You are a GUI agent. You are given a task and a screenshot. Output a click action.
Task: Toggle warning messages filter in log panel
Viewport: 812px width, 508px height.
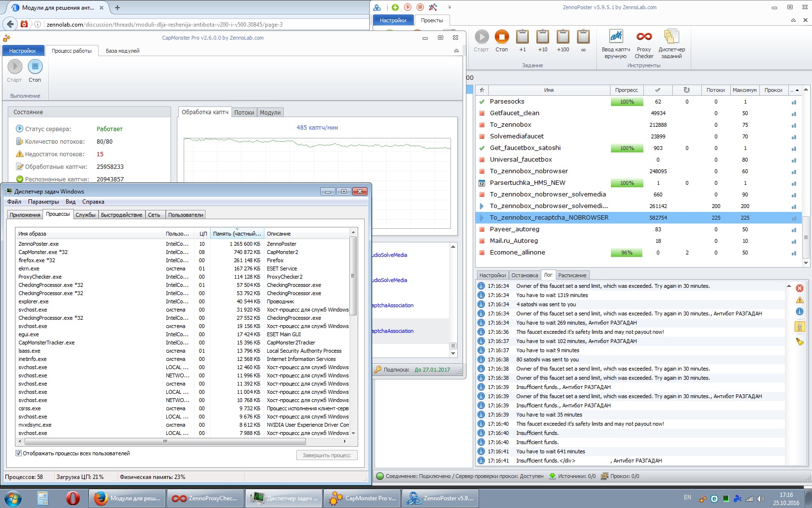pyautogui.click(x=800, y=300)
